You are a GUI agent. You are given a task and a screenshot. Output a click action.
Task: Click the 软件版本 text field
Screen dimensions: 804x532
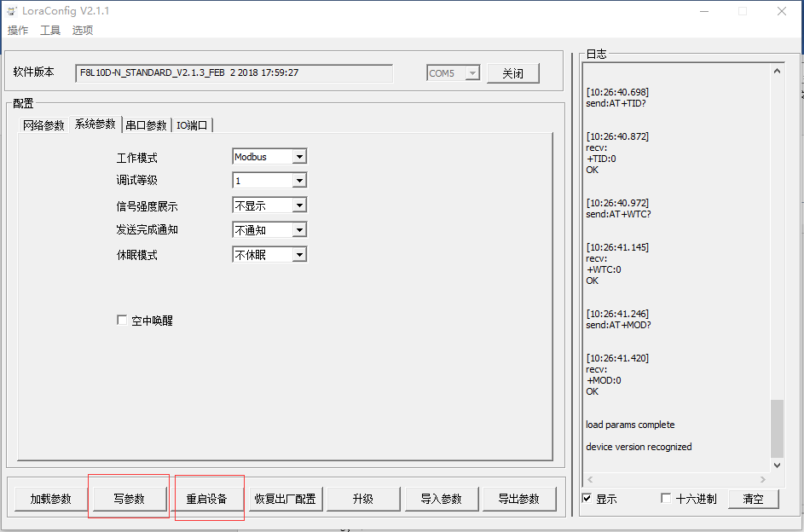click(x=234, y=72)
